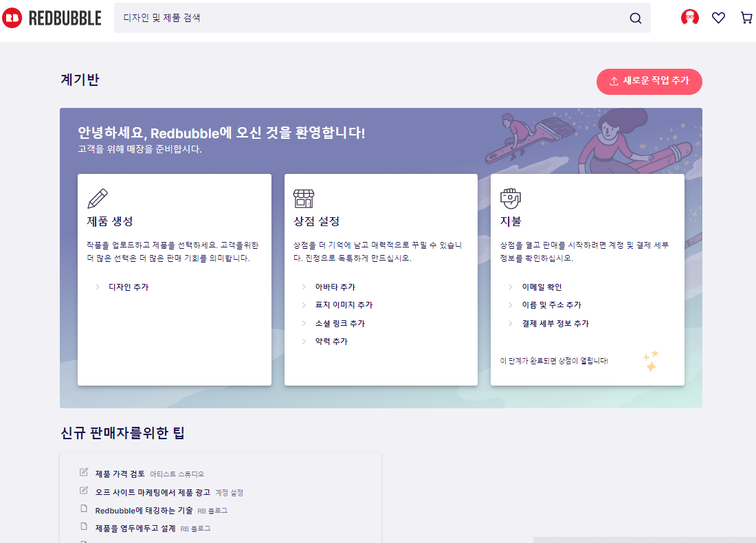Click the chevron before 표지 이미지 추가
Screen dimensions: 756x543
(304, 304)
